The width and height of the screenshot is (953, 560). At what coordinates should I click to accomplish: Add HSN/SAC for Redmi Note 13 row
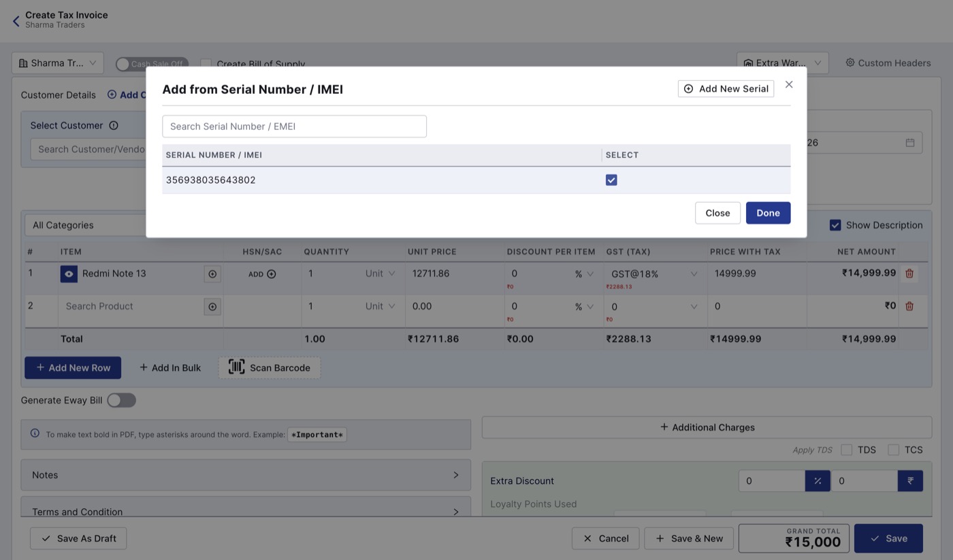(262, 274)
